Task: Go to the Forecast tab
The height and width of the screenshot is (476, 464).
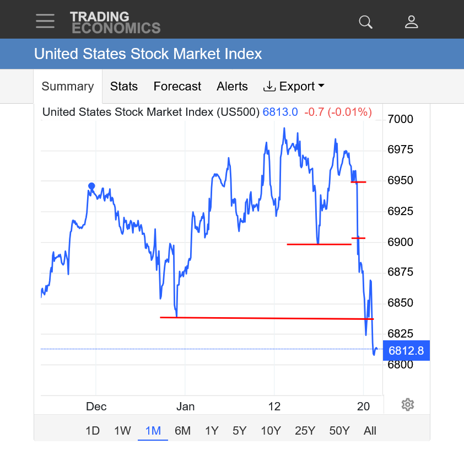Action: (x=177, y=87)
